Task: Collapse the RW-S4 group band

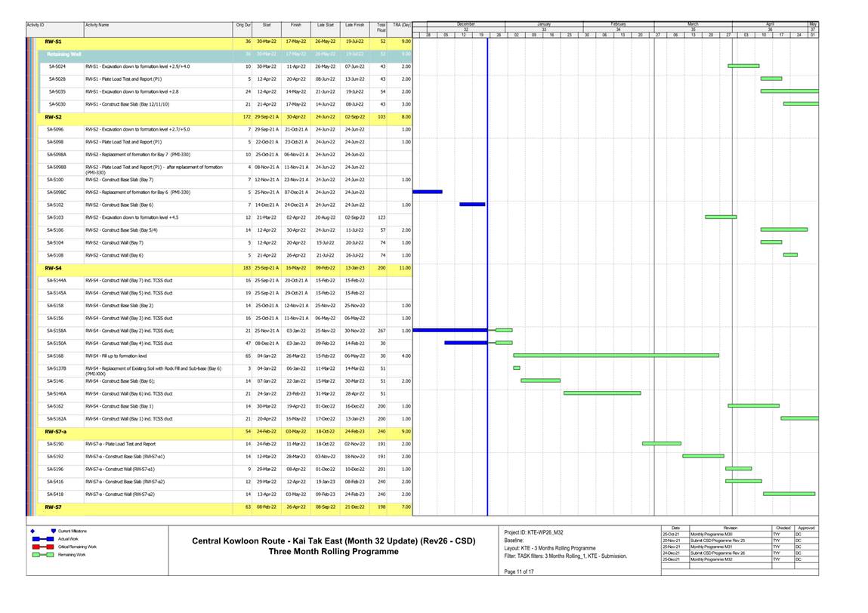Action: tap(53, 267)
